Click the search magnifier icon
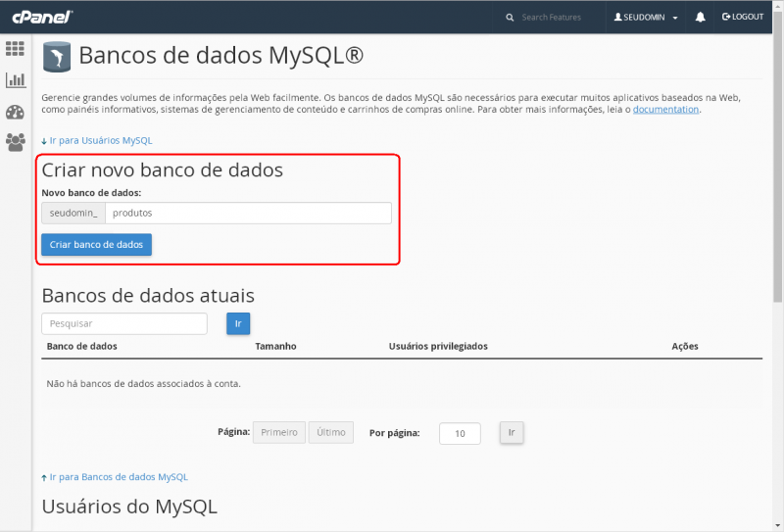 coord(510,18)
